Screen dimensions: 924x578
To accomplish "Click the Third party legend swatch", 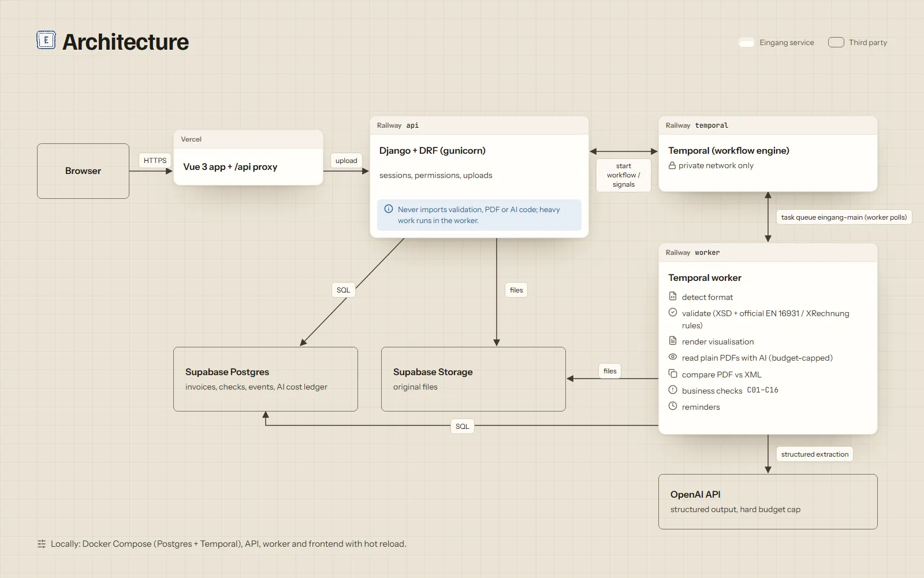I will 836,42.
